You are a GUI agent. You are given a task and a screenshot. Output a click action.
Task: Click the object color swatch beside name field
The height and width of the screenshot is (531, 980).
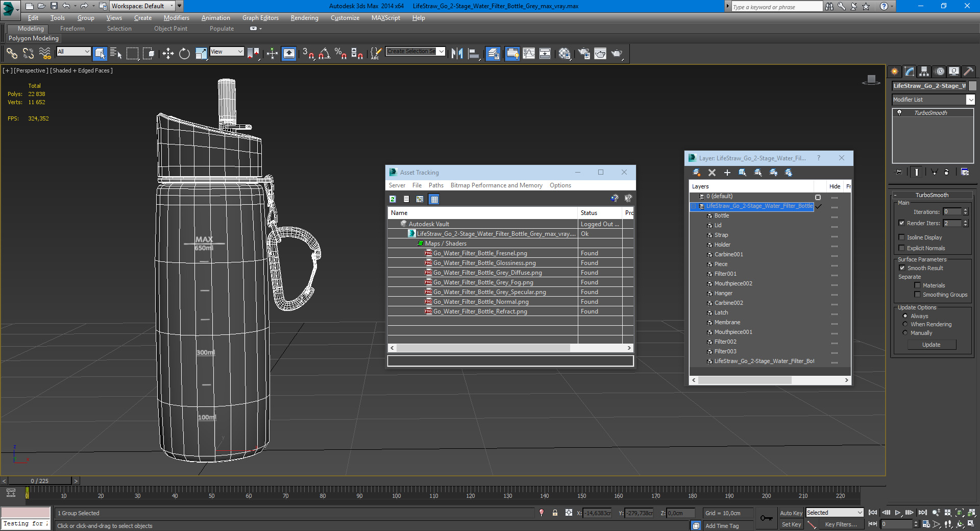[972, 86]
